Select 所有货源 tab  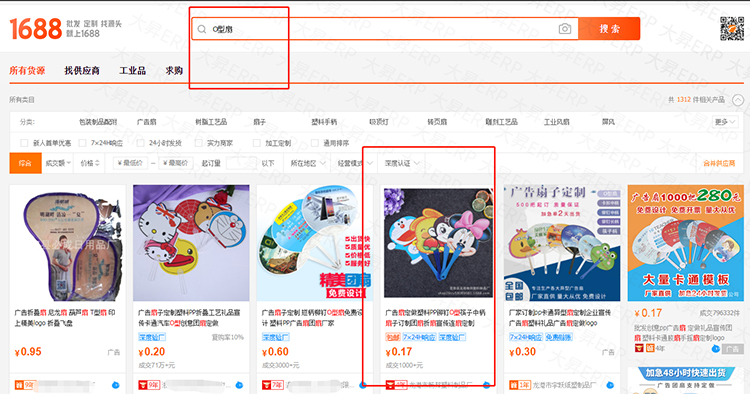(27, 70)
